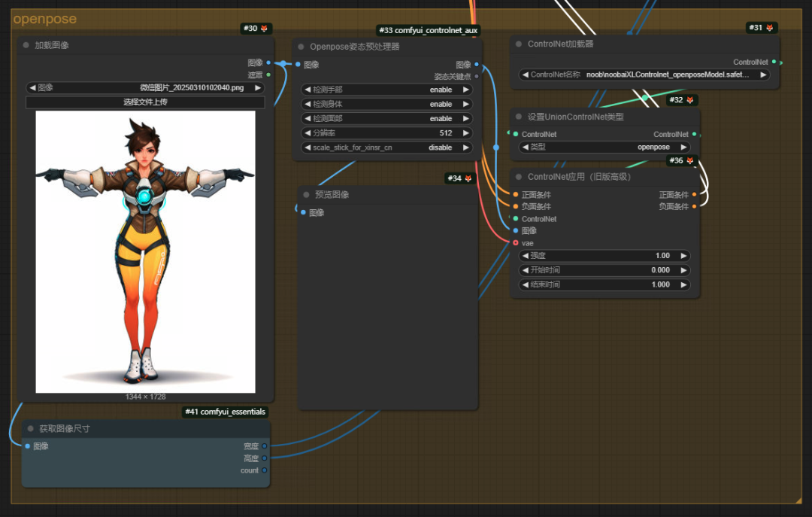Collapse ControlNet应用 node via title dot

tap(518, 177)
